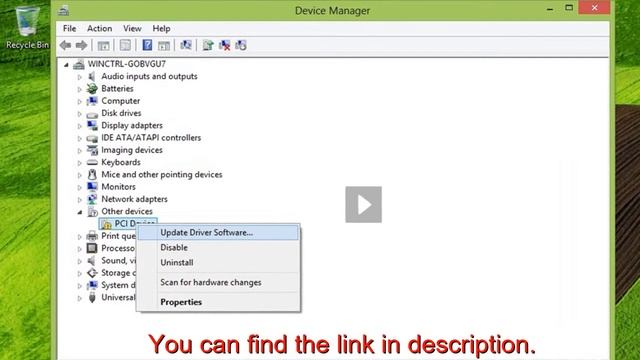The image size is (640, 360).
Task: Select the 'Computer' tree row label
Action: tap(120, 101)
